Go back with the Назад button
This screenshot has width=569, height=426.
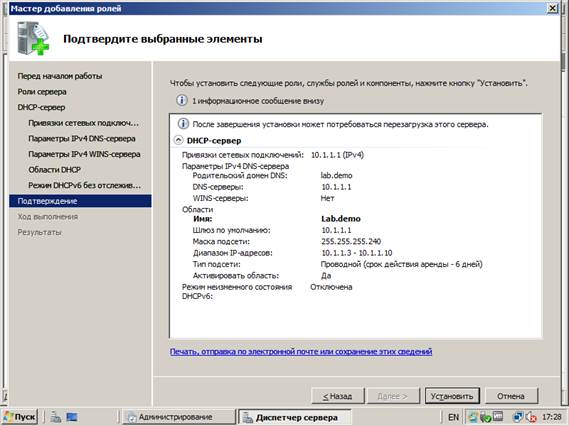[338, 396]
